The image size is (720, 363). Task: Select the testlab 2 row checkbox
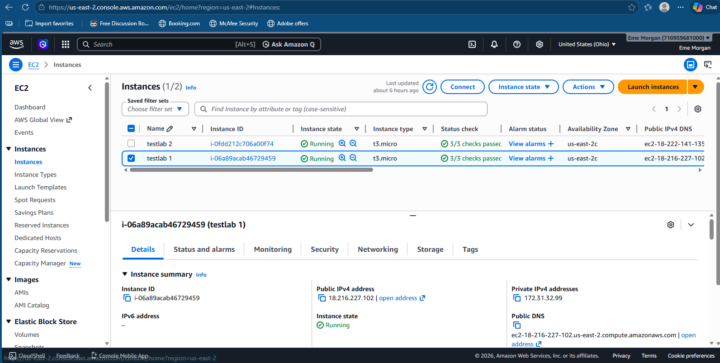tap(131, 144)
